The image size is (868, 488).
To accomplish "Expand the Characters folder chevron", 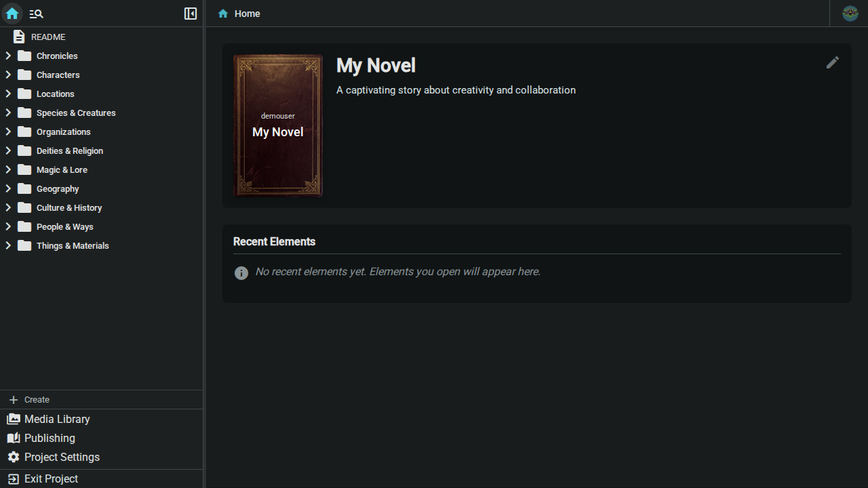I will (x=8, y=75).
